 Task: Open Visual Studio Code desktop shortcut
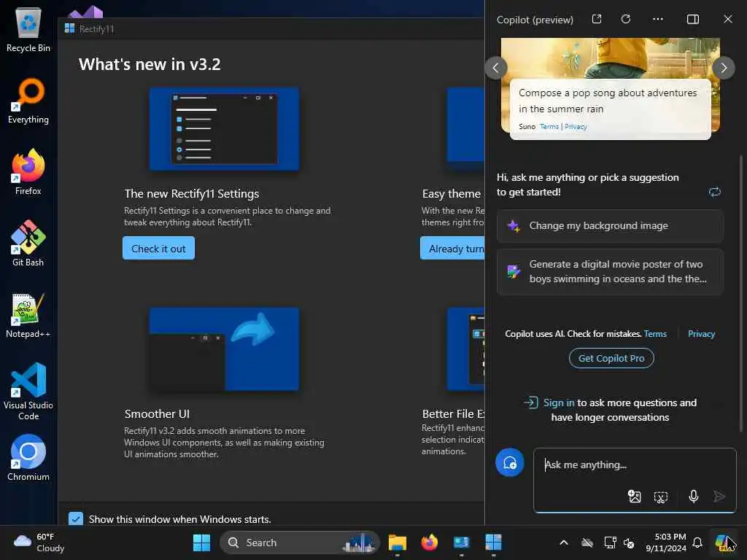click(28, 392)
